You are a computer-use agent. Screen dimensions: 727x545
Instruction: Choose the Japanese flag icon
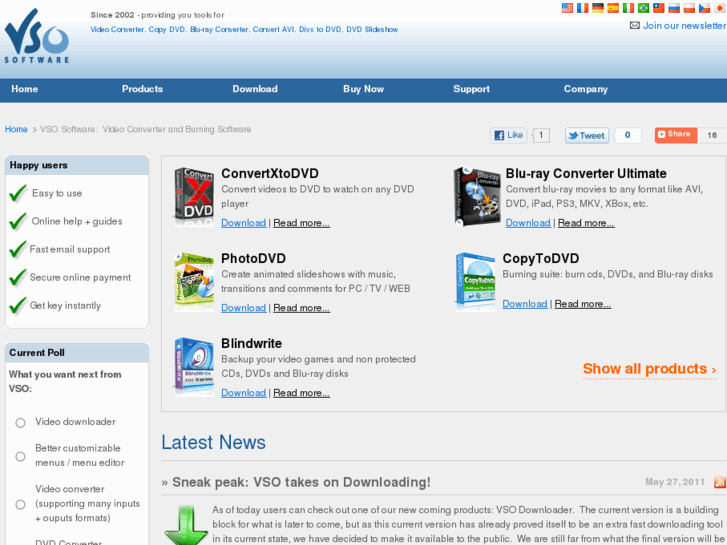[720, 8]
